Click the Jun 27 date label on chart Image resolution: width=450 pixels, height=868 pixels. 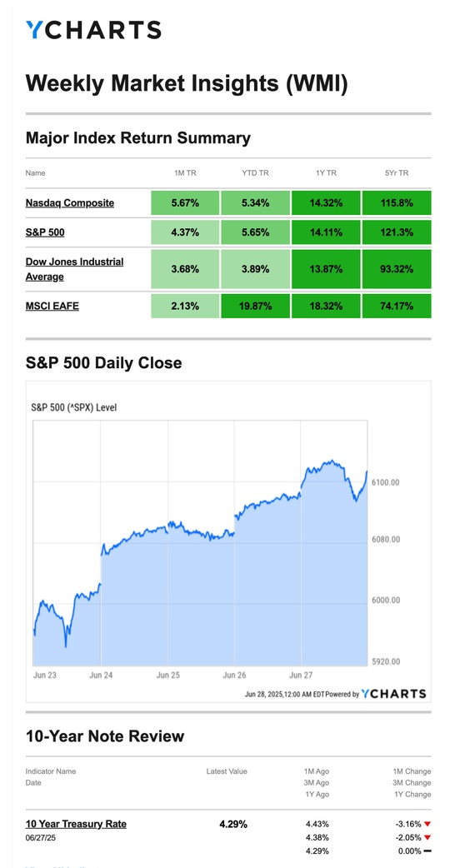point(302,676)
